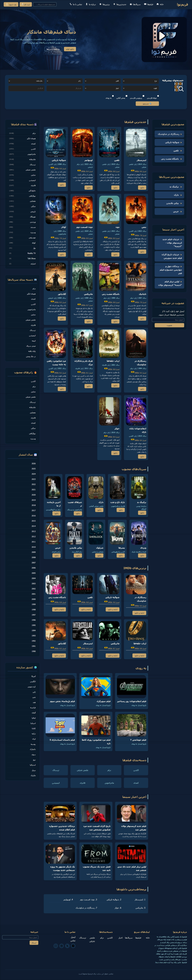Open the 'کشور' country dropdown
192x980 pixels.
102,81
